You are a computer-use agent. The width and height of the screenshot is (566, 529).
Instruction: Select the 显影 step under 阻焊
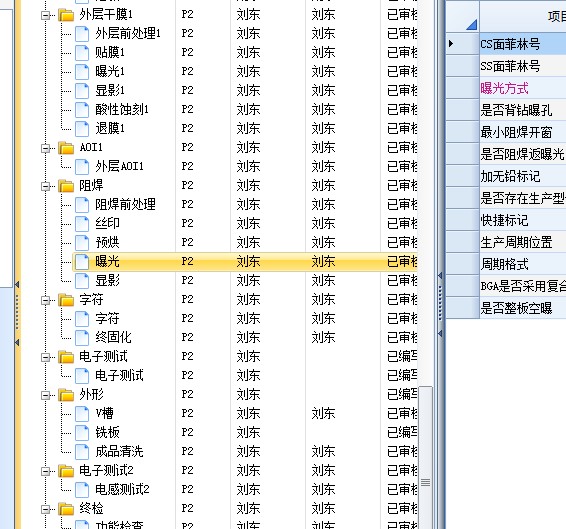(x=107, y=281)
